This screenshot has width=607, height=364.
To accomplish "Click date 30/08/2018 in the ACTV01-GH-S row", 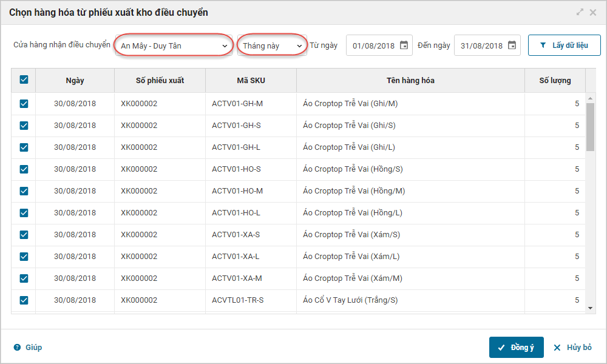I will point(75,126).
